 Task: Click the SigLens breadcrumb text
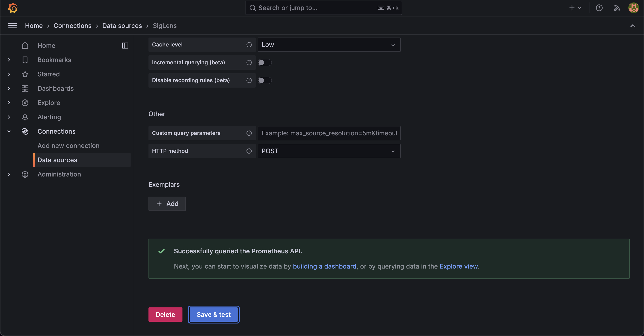click(x=165, y=26)
